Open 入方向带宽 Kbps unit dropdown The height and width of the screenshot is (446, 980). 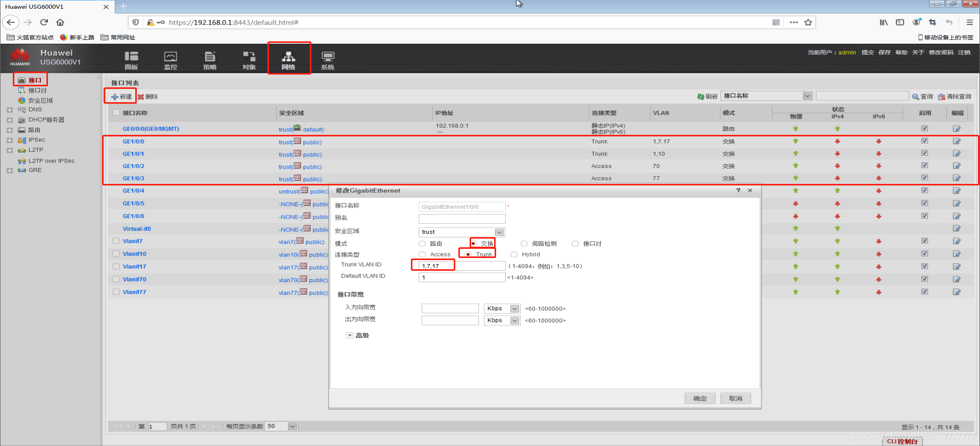(x=514, y=309)
